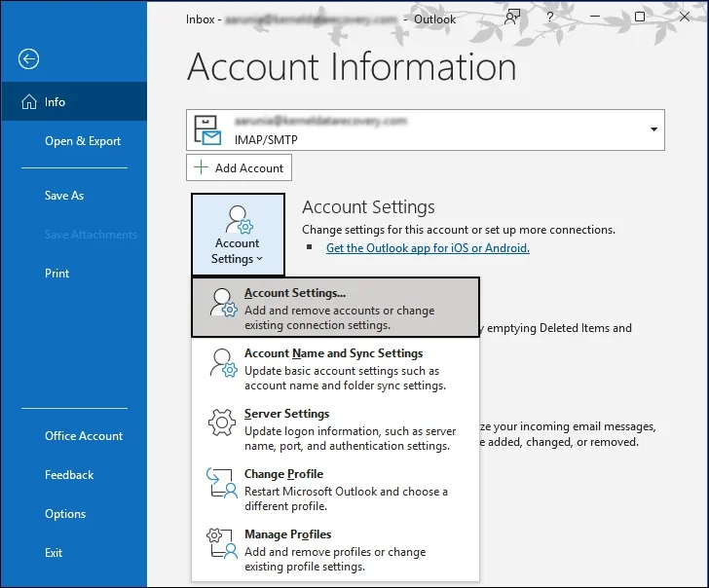Choose Manage Profiles menu entry

335,550
